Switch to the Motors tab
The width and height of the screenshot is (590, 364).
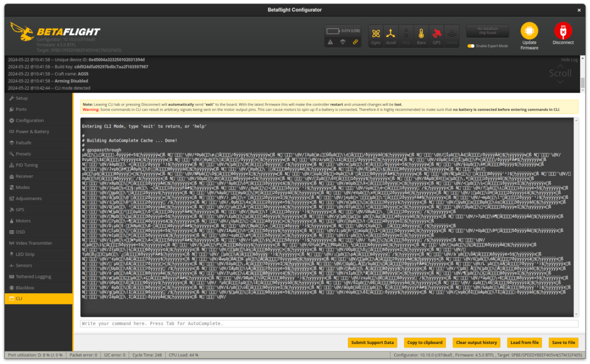tap(38, 221)
